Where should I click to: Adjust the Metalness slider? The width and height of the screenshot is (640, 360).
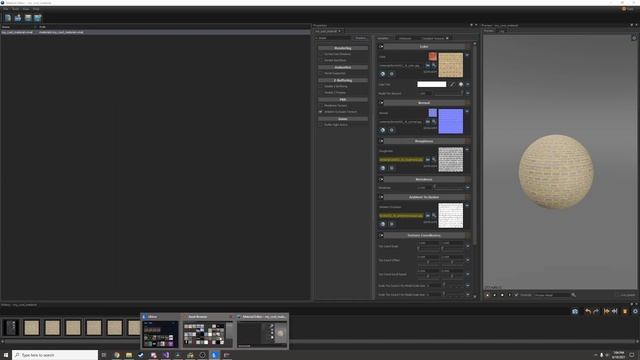click(x=448, y=188)
